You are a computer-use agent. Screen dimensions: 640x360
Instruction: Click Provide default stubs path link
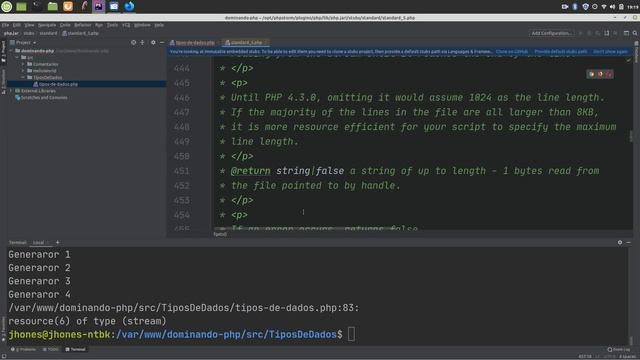point(561,51)
